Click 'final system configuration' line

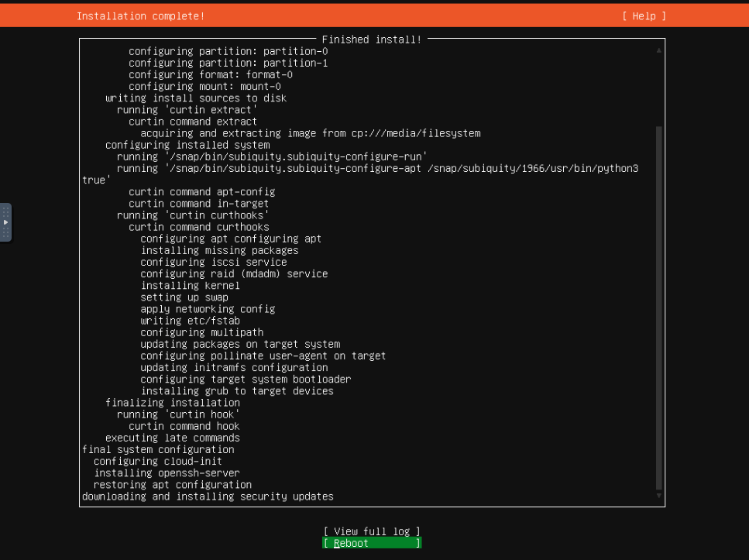click(158, 449)
